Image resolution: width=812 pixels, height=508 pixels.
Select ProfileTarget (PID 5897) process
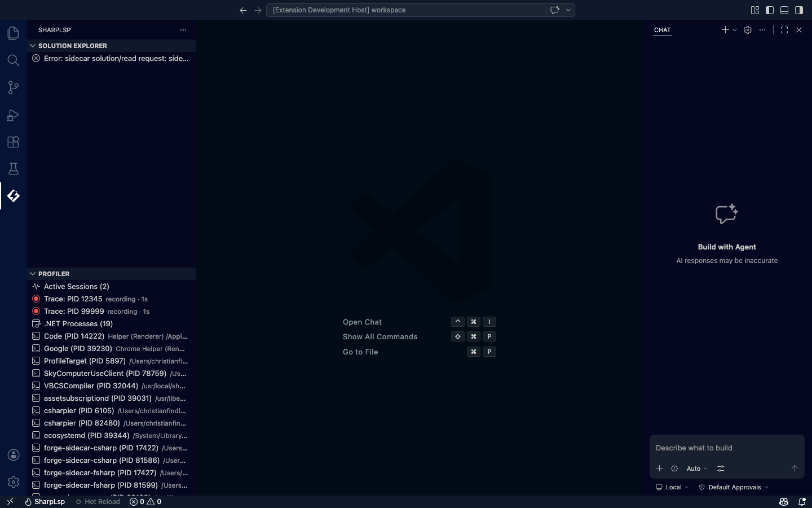tap(111, 361)
